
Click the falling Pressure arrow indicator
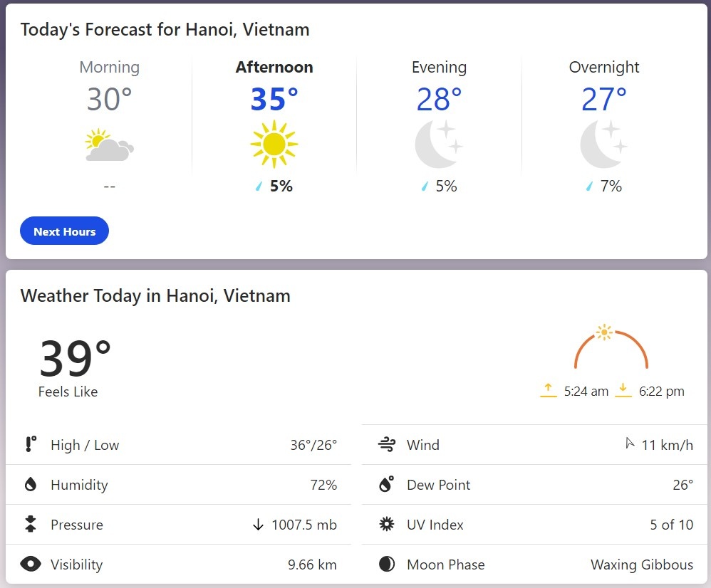[x=258, y=525]
